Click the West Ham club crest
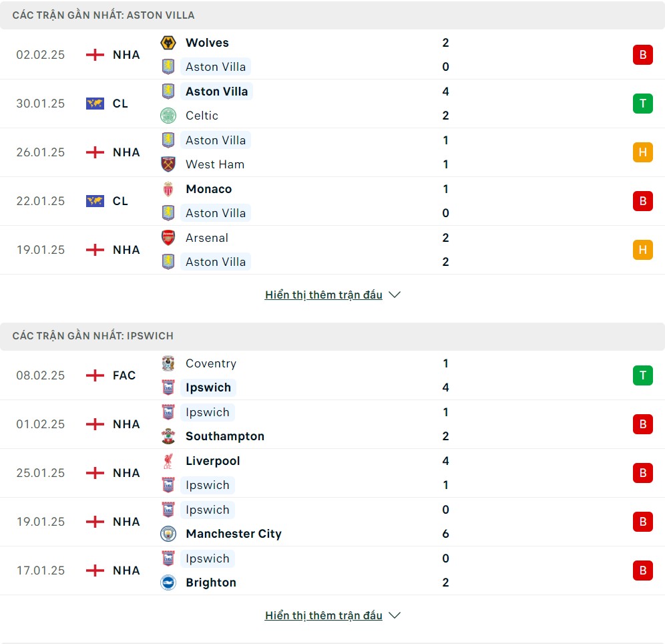 (168, 164)
